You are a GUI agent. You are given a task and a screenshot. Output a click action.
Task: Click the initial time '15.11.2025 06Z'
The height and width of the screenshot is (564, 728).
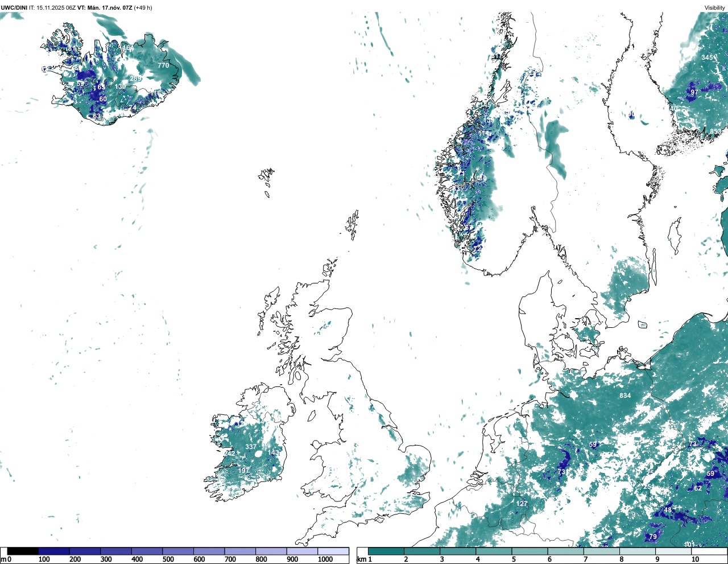(56, 8)
